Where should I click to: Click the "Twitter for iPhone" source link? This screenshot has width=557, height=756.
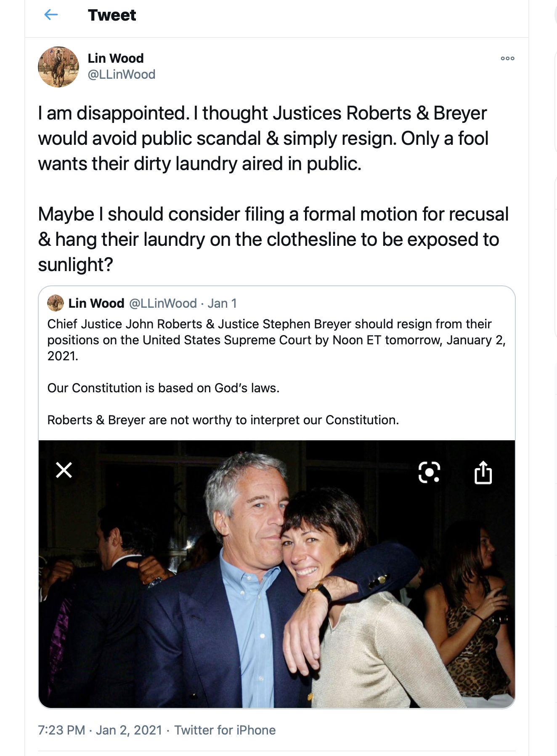pyautogui.click(x=225, y=730)
